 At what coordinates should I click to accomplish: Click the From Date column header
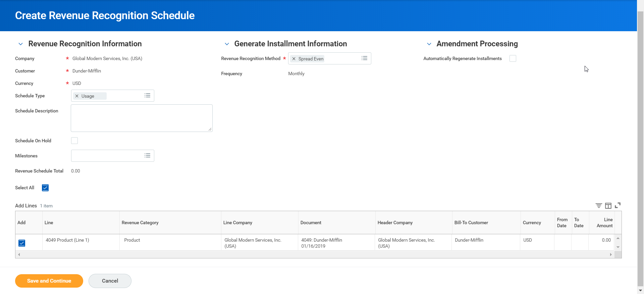(563, 223)
